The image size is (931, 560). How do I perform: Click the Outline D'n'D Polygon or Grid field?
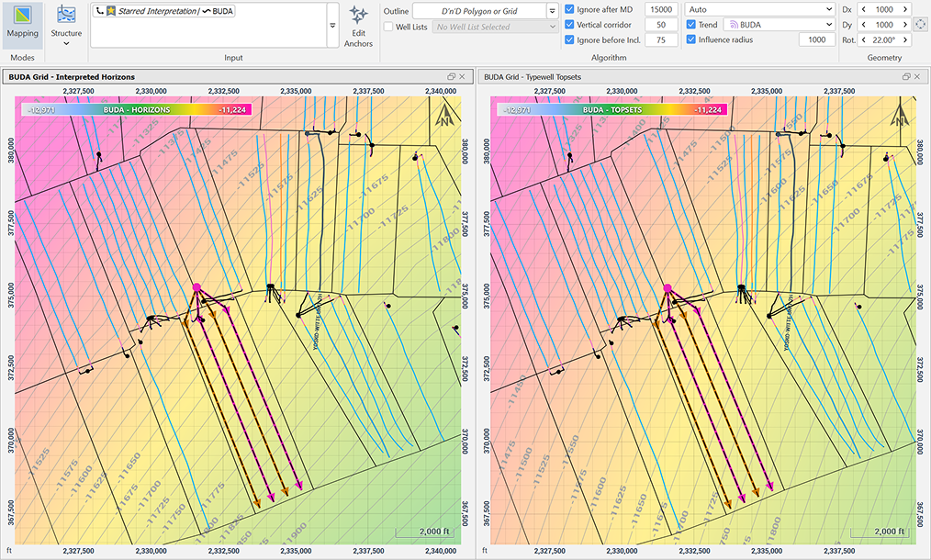[479, 11]
